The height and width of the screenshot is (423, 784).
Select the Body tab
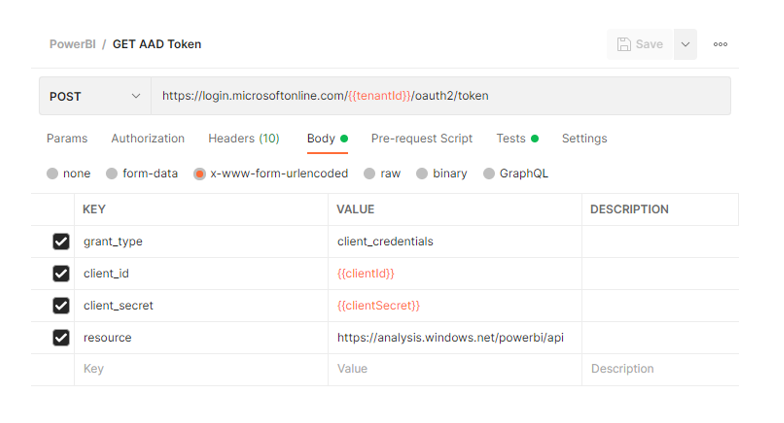[x=327, y=138]
